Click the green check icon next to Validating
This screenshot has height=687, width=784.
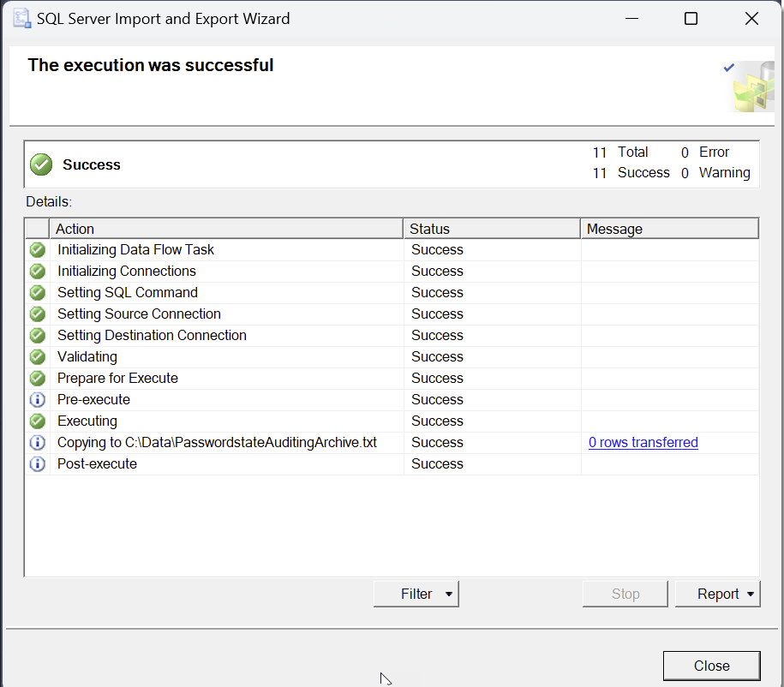click(38, 357)
